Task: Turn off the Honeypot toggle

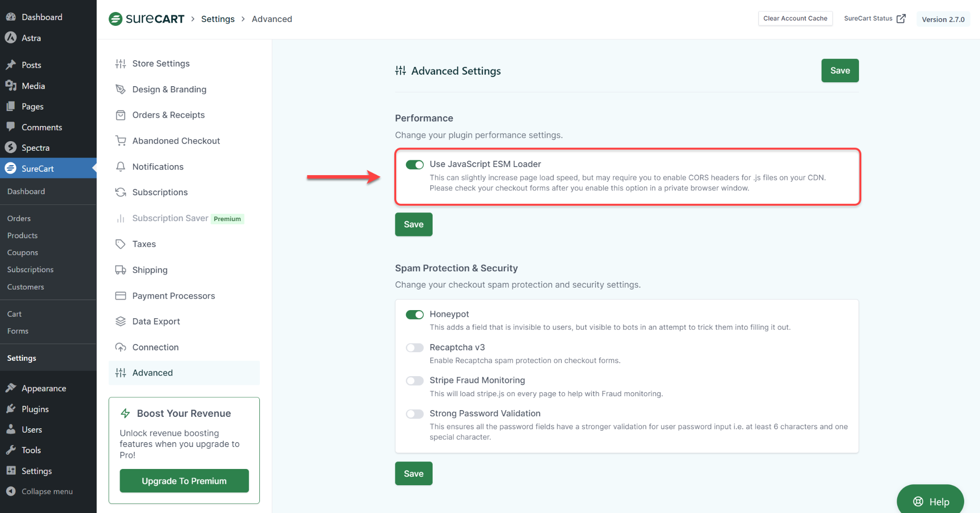Action: tap(414, 314)
